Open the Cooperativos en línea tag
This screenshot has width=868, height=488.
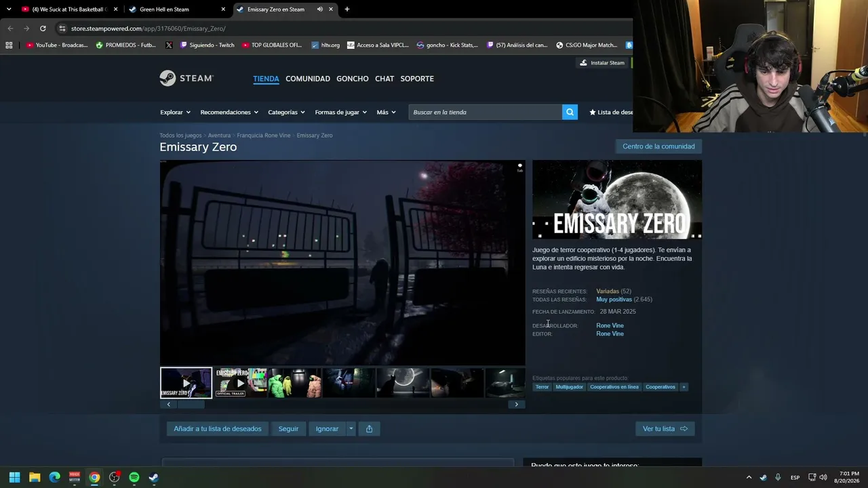614,387
